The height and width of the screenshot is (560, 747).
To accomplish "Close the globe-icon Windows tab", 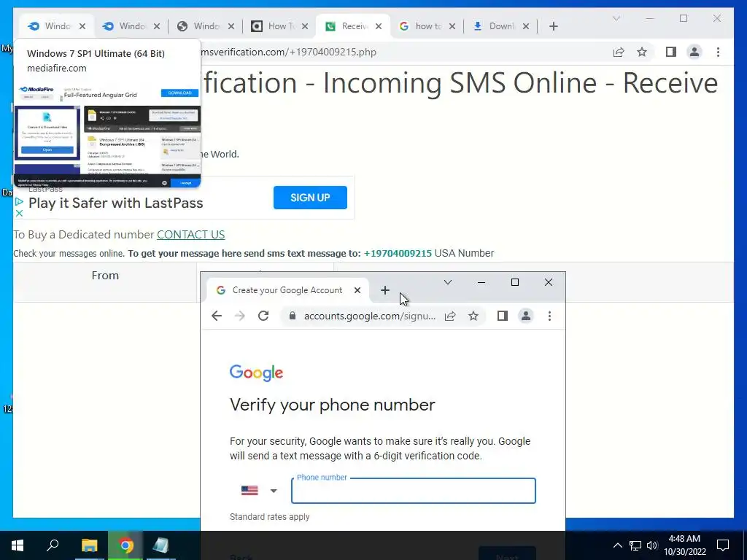I will 231,26.
